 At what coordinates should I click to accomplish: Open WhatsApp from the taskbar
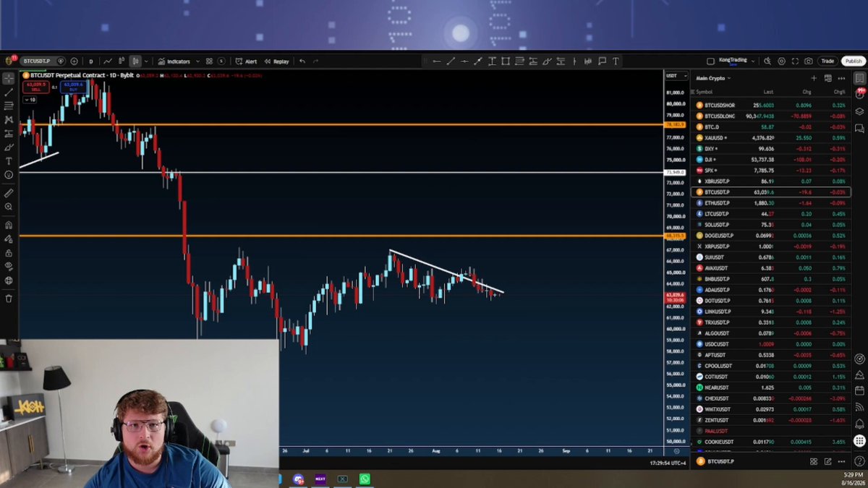click(365, 479)
